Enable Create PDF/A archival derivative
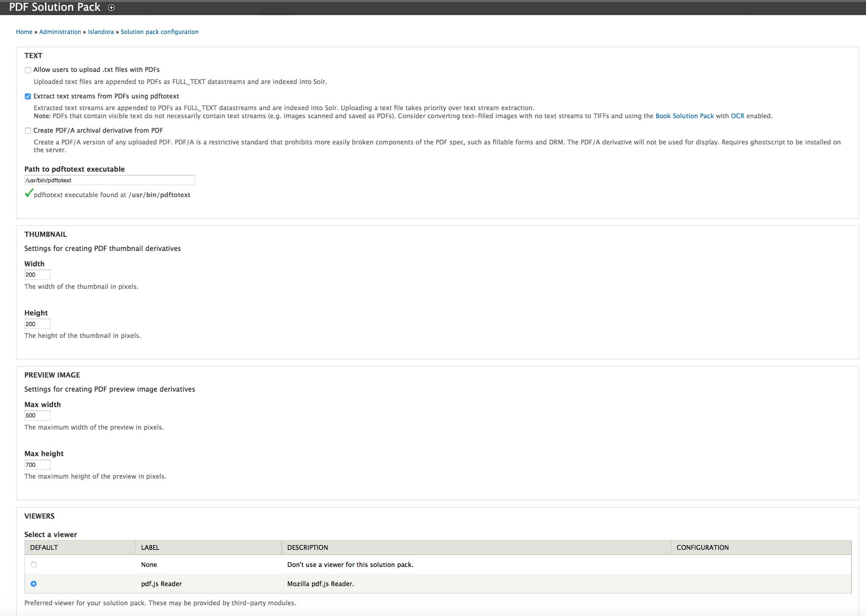The width and height of the screenshot is (866, 616). click(28, 131)
